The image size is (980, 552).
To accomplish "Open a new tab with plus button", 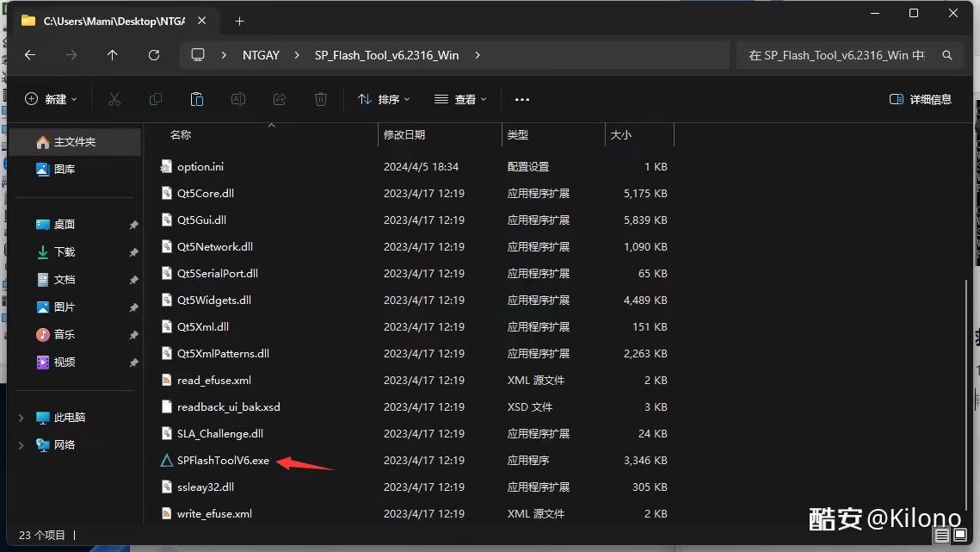I will [x=239, y=21].
